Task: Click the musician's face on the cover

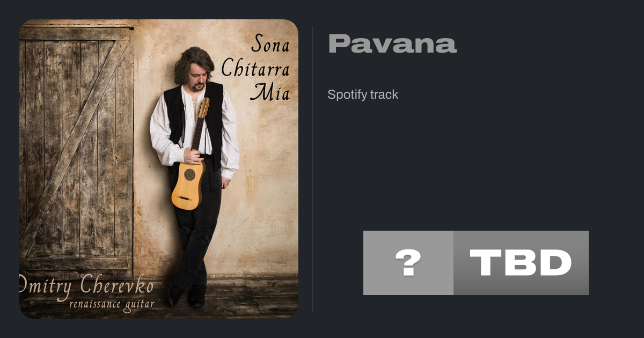Action: tap(197, 75)
